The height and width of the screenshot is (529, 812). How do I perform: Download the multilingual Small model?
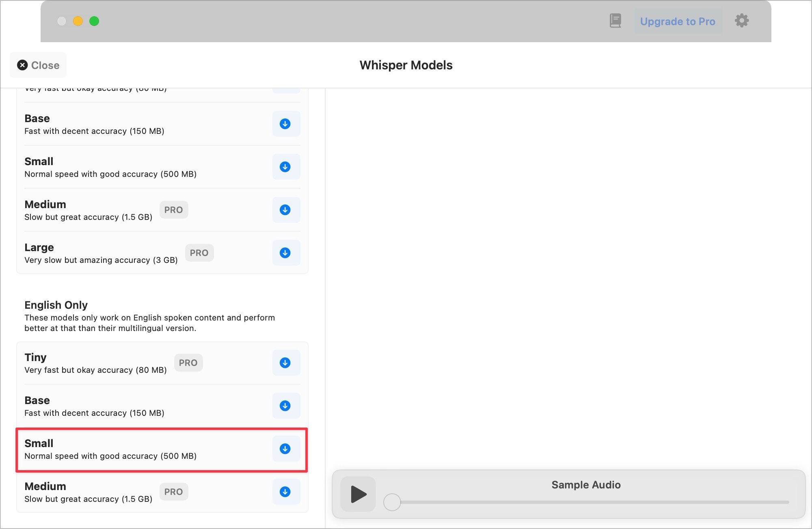[286, 167]
